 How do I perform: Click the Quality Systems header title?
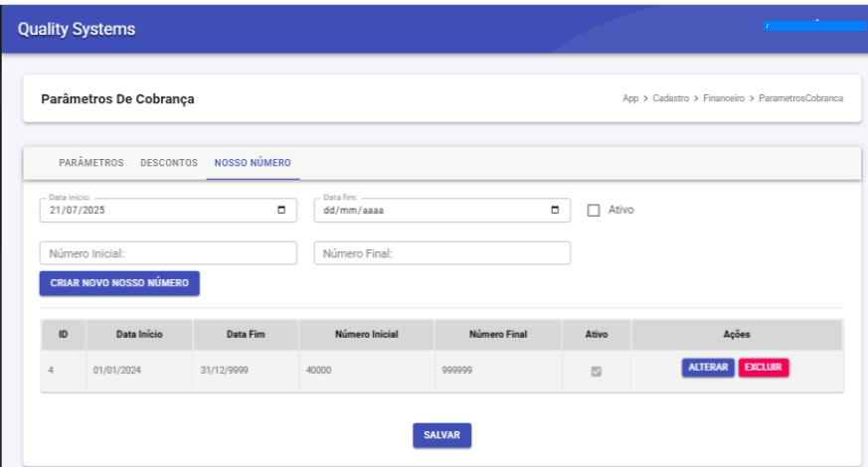tap(77, 29)
